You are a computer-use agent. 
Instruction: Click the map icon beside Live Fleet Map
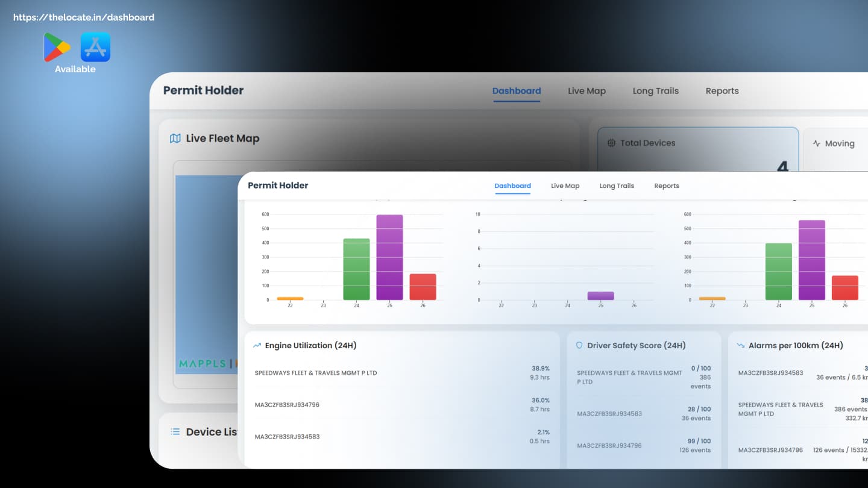pos(175,138)
